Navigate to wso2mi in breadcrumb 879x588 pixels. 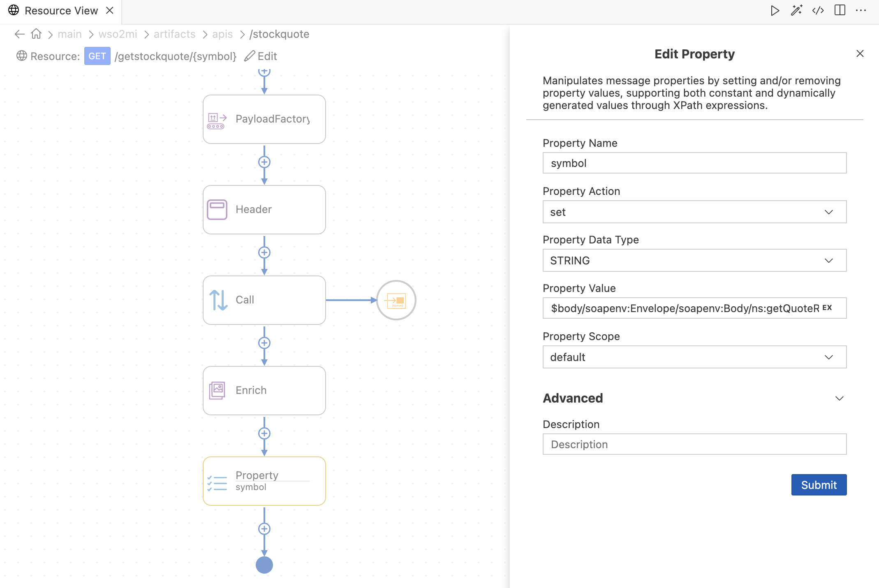pos(118,34)
